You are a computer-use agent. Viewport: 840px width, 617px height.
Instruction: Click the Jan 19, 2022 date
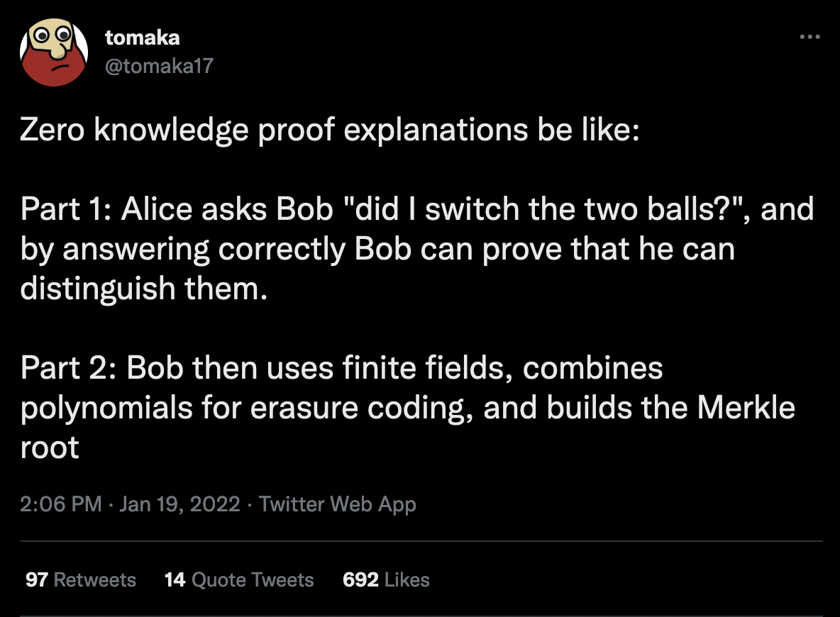(x=179, y=504)
